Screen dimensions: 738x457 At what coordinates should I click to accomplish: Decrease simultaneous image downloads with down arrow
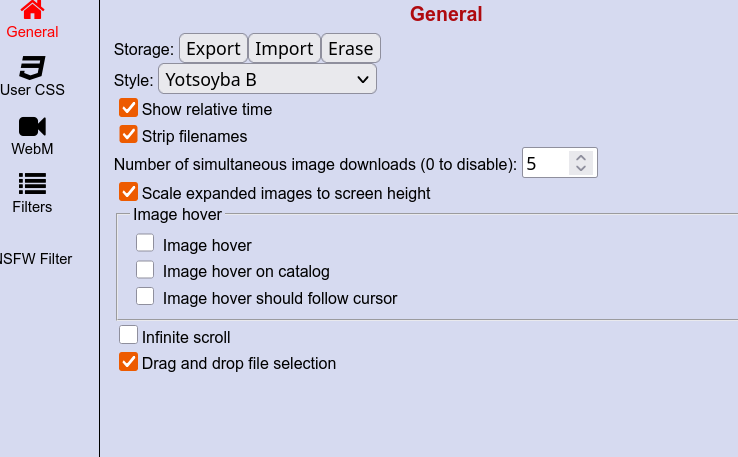581,169
